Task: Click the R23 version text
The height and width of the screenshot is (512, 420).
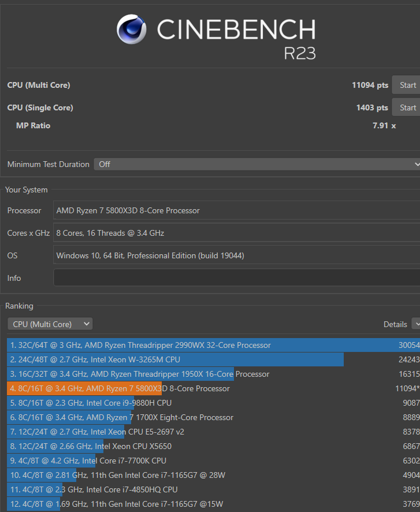Action: click(300, 53)
